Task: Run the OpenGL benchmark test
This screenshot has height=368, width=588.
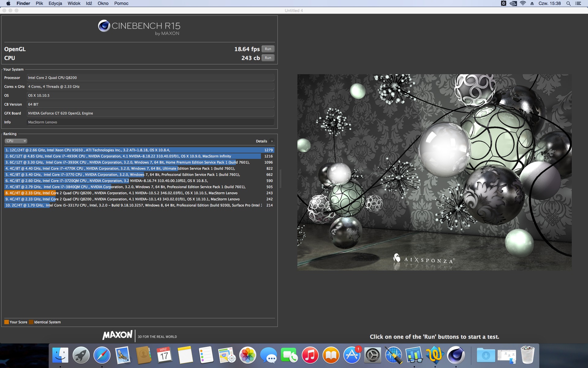Action: 268,49
